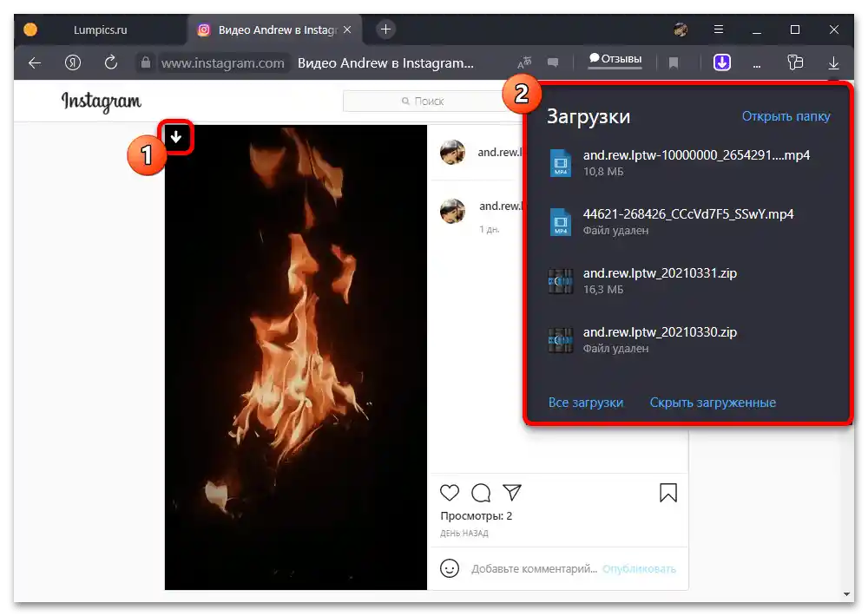Open the emoji picker smiley icon
Viewport: 868px width, 616px height.
(450, 568)
